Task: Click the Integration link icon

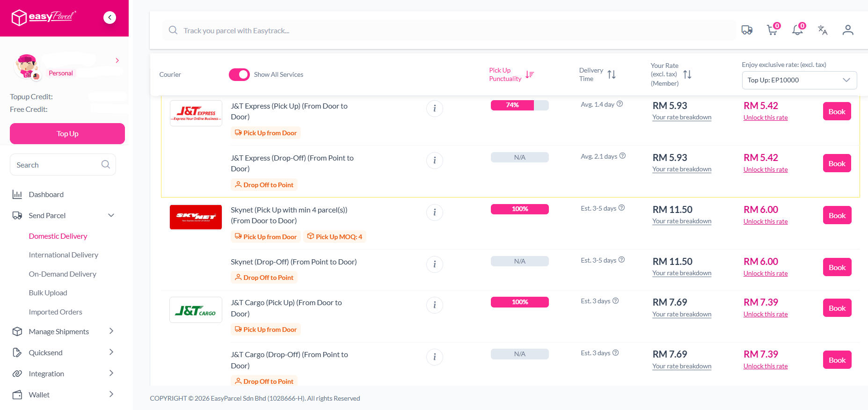Action: pyautogui.click(x=17, y=373)
